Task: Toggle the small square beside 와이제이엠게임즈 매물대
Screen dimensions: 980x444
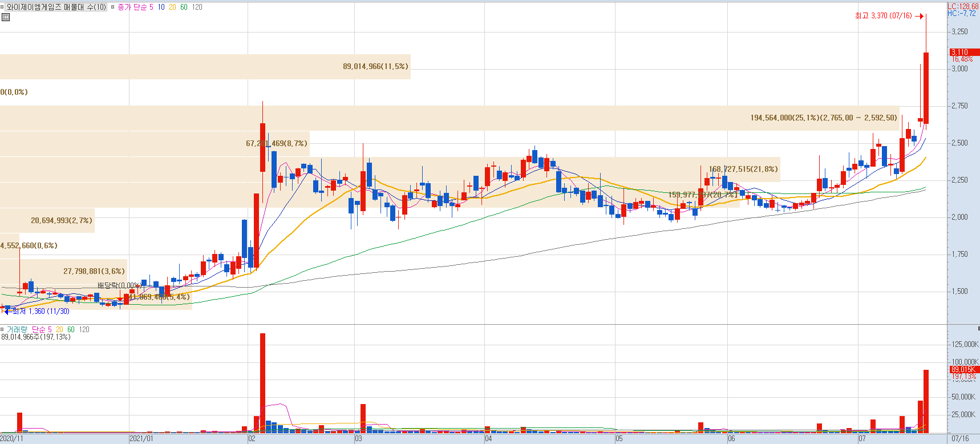Action: tap(2, 7)
